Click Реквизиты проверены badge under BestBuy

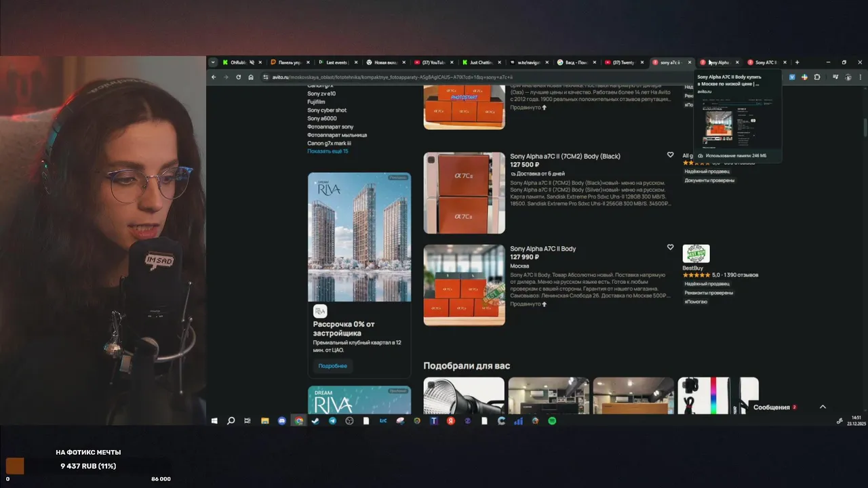(x=708, y=293)
